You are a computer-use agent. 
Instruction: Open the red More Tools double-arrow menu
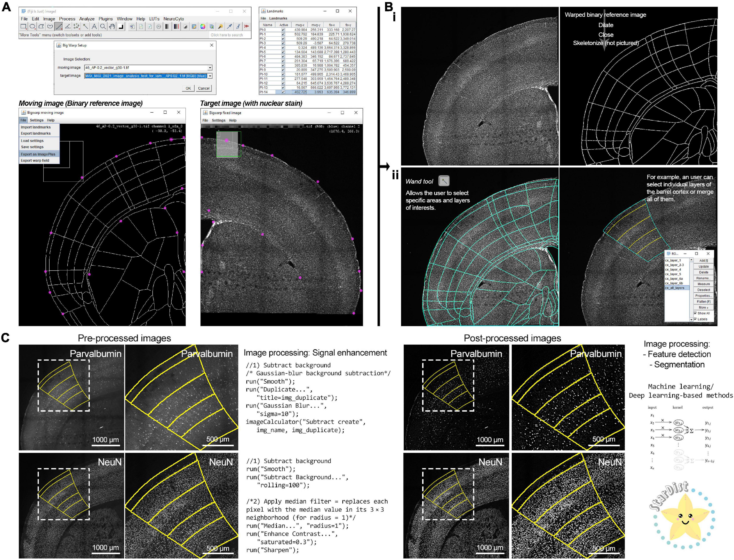point(246,27)
